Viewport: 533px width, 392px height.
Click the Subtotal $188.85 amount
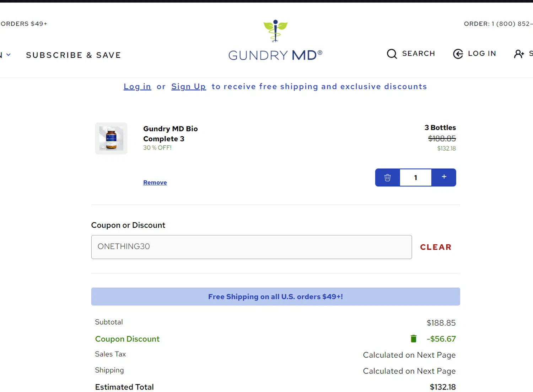pos(441,323)
